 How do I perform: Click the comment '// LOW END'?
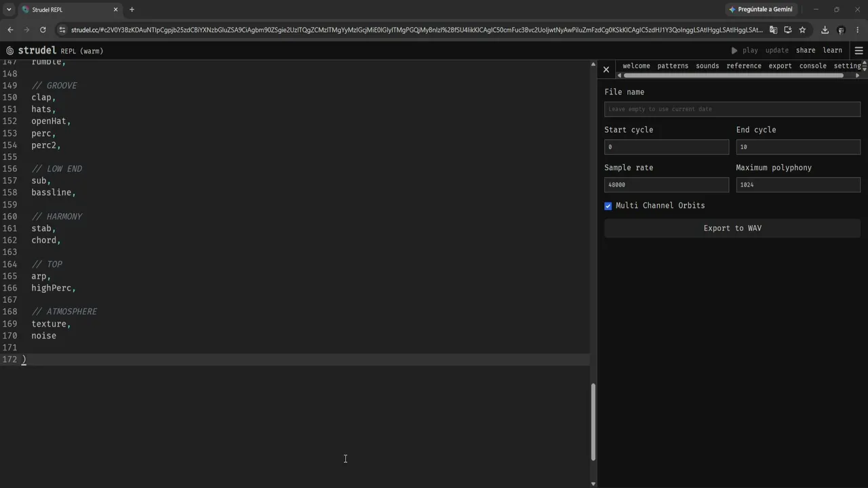click(x=57, y=169)
